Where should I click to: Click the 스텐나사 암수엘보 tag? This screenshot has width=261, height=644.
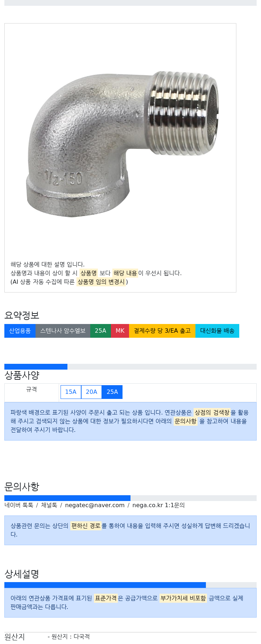63,331
